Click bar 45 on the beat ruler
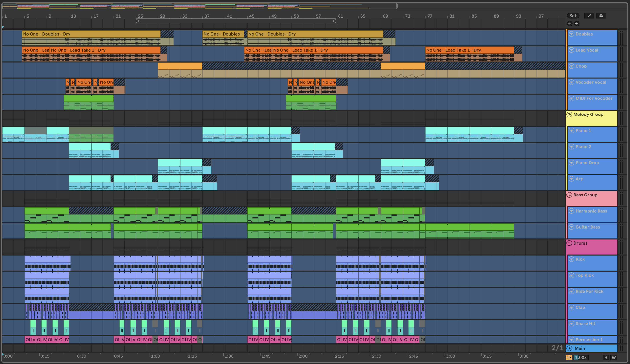The height and width of the screenshot is (364, 630). [252, 16]
